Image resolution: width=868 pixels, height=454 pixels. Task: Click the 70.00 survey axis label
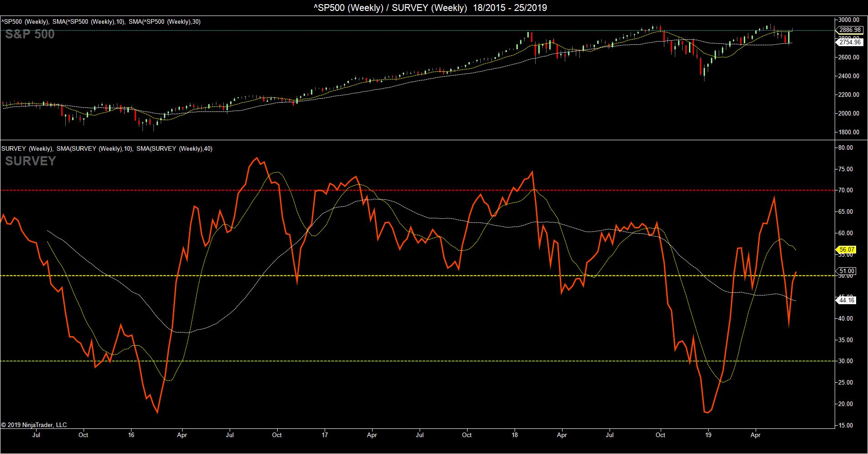847,190
